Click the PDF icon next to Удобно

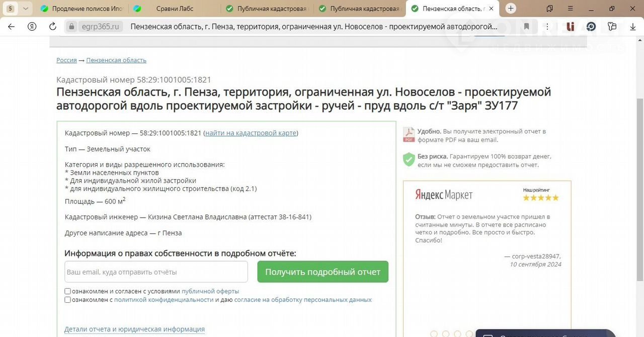click(409, 135)
